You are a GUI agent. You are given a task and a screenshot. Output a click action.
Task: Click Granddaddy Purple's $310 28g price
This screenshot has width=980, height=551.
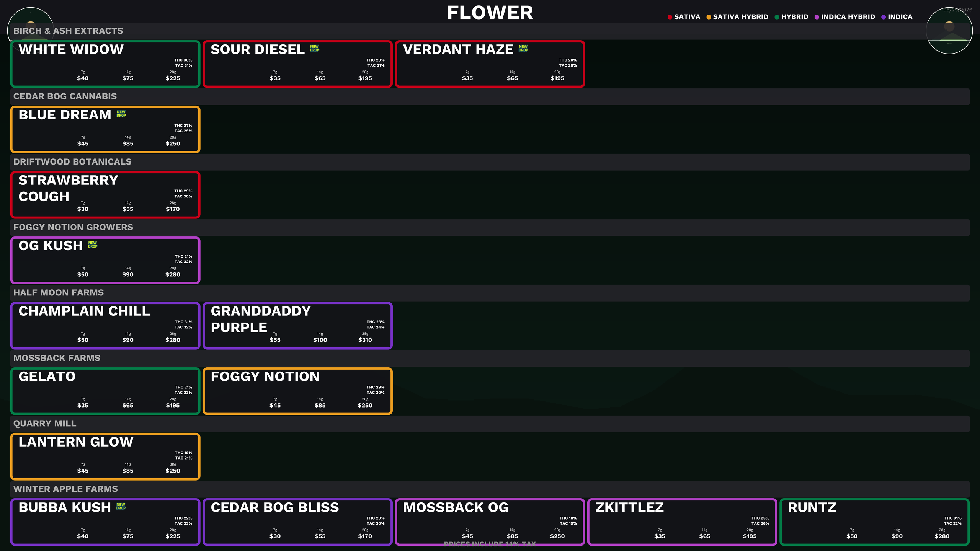pos(365,340)
